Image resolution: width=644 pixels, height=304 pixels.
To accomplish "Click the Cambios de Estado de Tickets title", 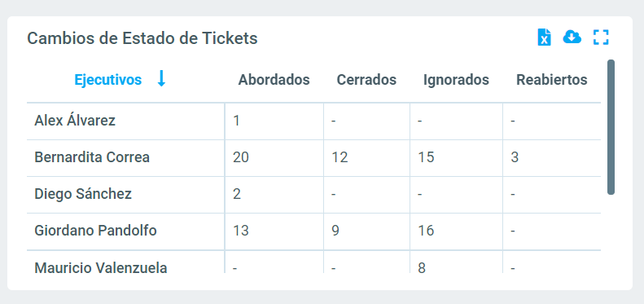I will (x=142, y=38).
